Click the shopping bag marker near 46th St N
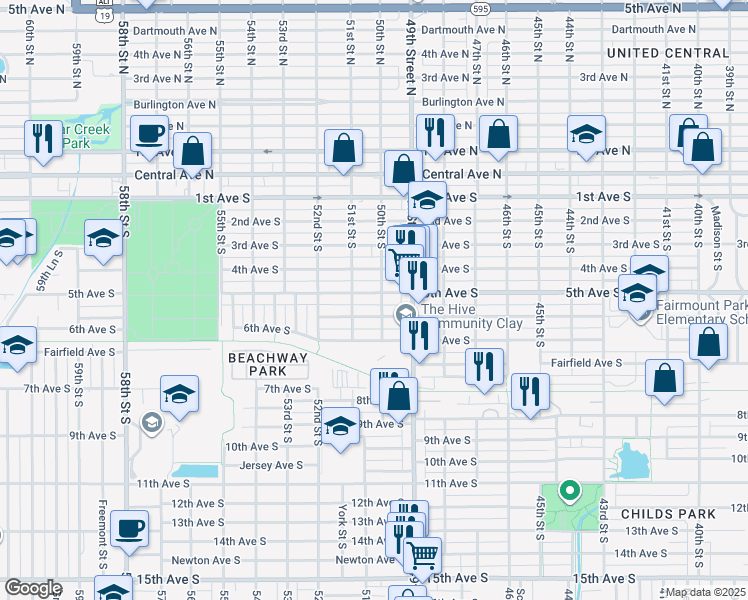The image size is (748, 600). (498, 135)
